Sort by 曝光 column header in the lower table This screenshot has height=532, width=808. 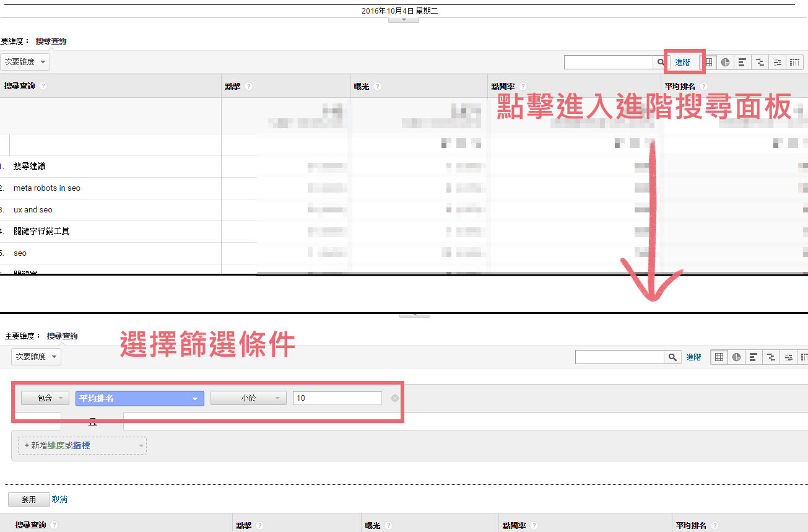373,525
